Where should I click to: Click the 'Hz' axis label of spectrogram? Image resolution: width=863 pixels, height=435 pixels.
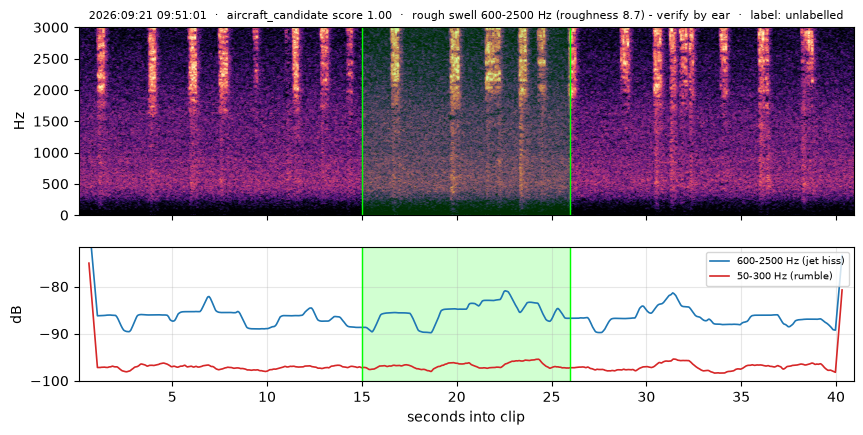pos(20,121)
